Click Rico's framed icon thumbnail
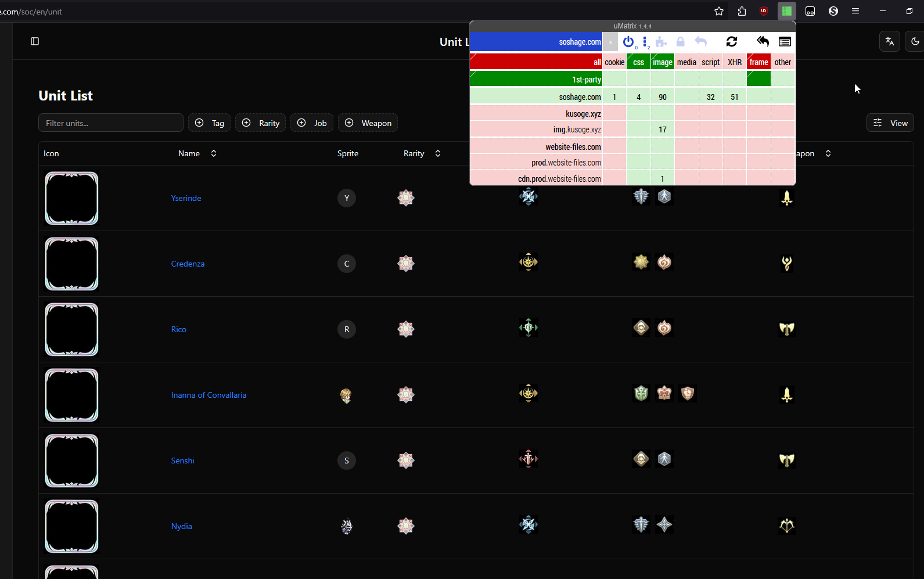924x579 pixels. pos(72,329)
